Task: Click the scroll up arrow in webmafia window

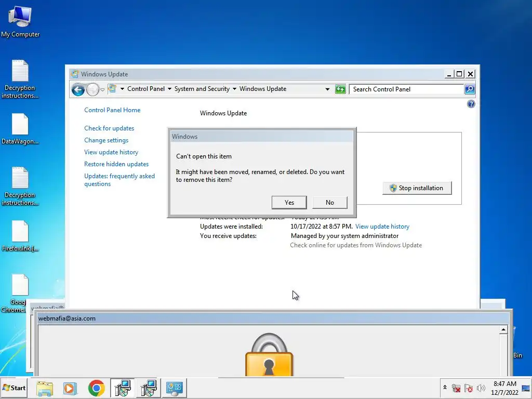Action: tap(503, 329)
